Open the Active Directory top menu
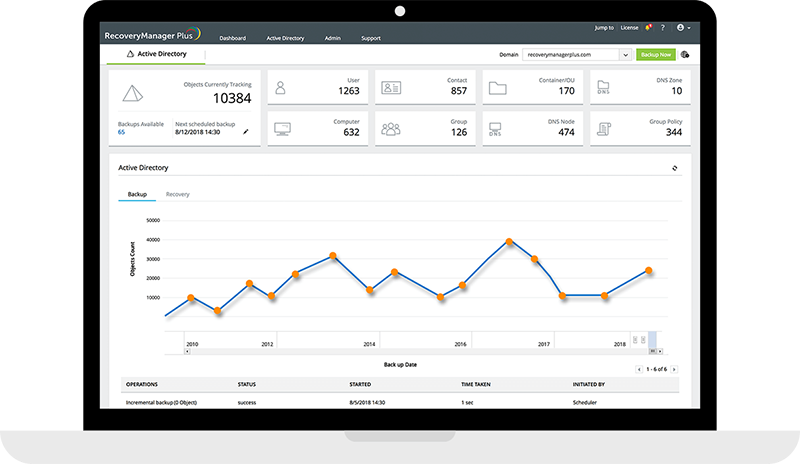This screenshot has height=464, width=800. pos(285,38)
